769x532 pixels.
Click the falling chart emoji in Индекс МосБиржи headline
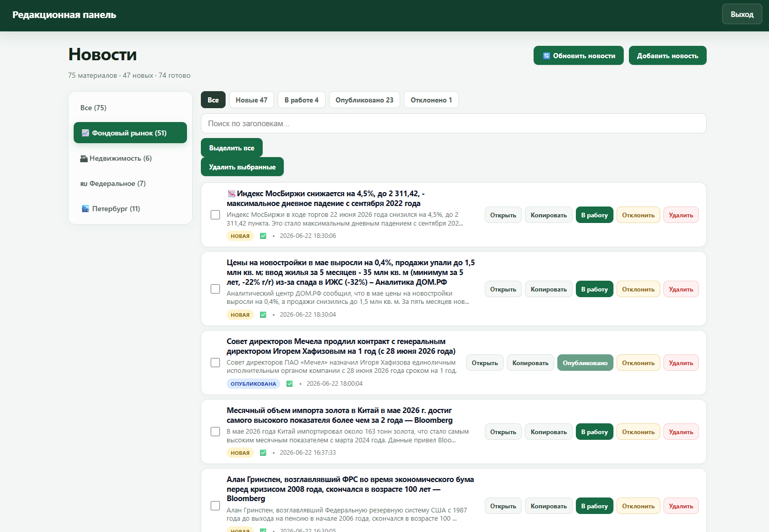(231, 194)
